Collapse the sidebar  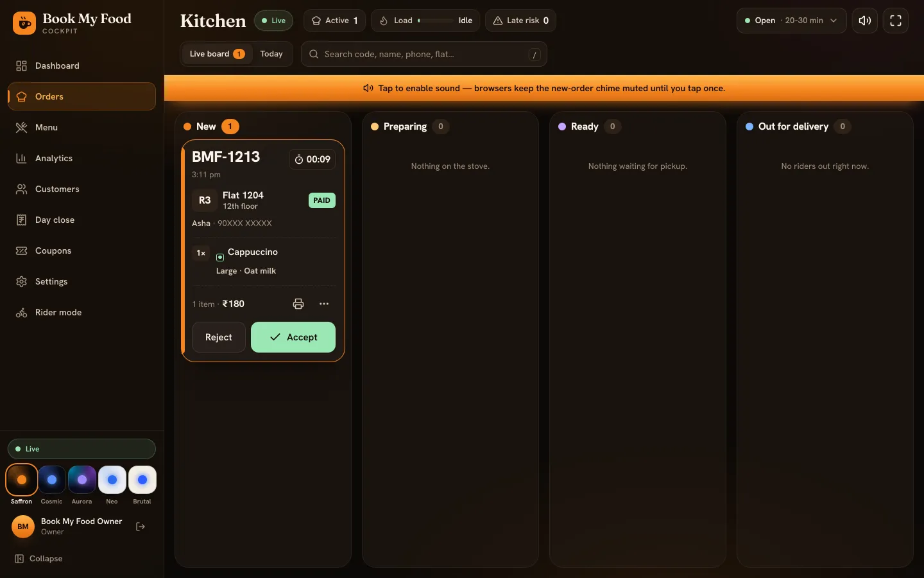(38, 559)
